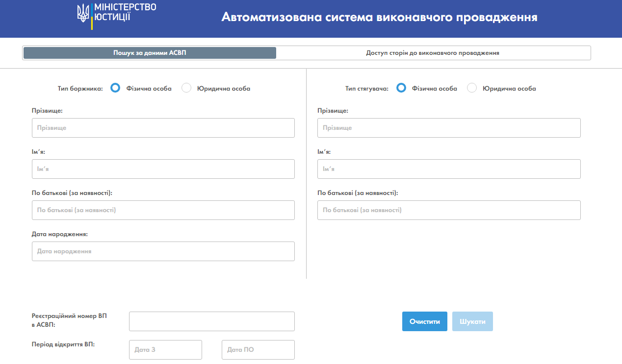Screen dimensions: 622x364
Task: Click the debtor's Ім'я input field
Action: (x=163, y=169)
